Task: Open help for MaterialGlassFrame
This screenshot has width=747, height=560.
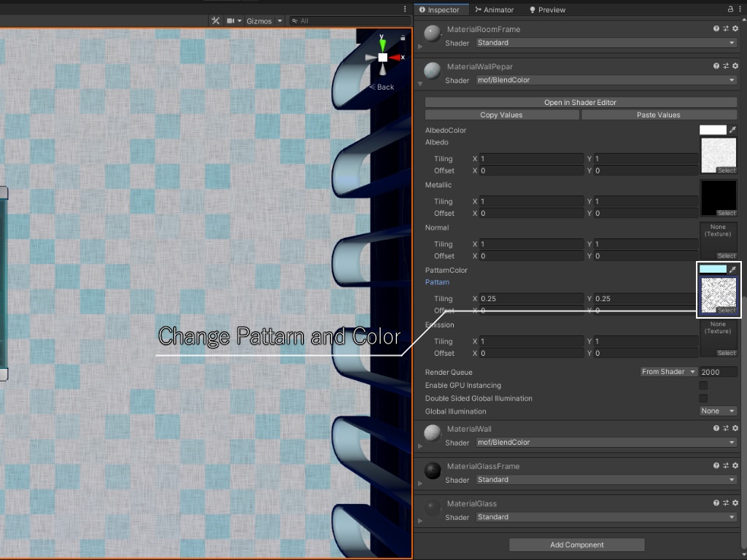Action: 716,465
